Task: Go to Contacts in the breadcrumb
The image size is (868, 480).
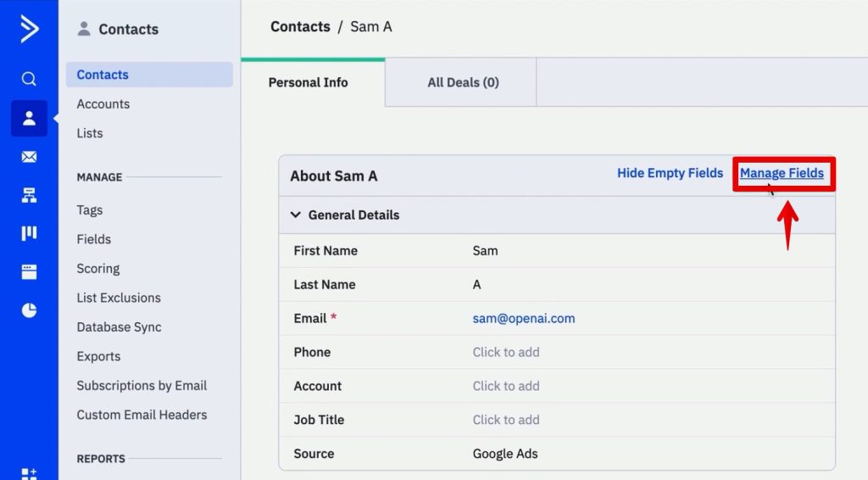Action: pos(300,26)
